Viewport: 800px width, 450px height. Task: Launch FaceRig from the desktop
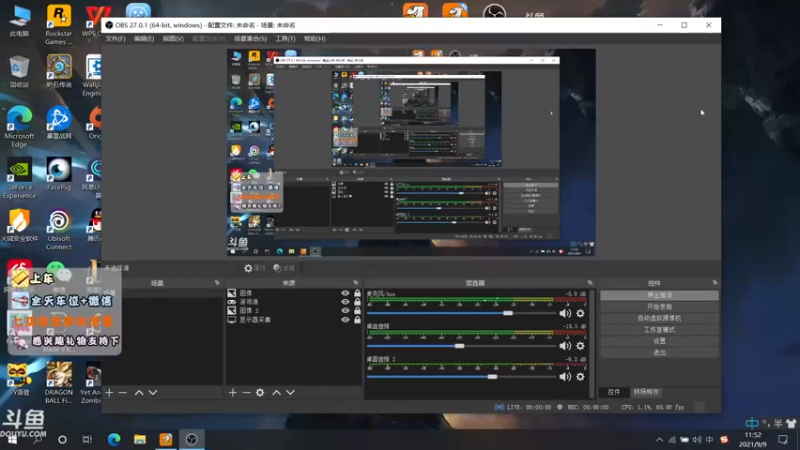pyautogui.click(x=59, y=174)
